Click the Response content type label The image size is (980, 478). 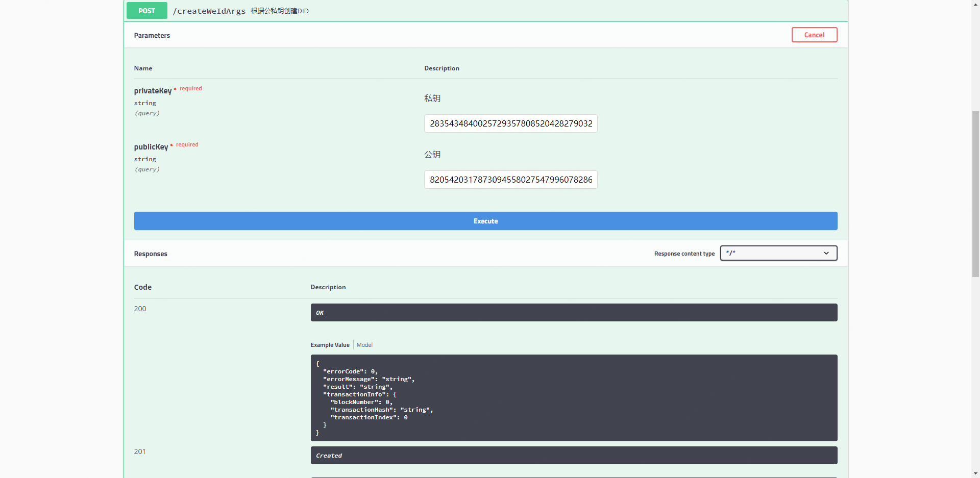(684, 254)
